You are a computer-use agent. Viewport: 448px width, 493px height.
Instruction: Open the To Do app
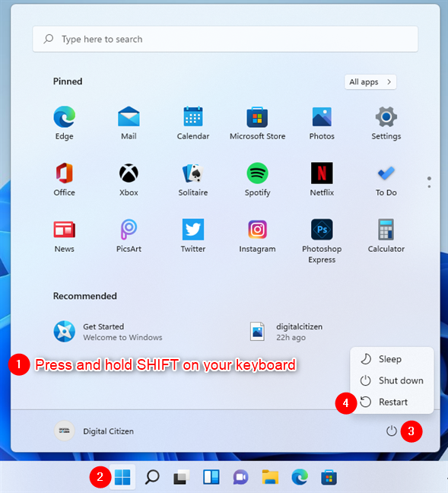pyautogui.click(x=386, y=180)
